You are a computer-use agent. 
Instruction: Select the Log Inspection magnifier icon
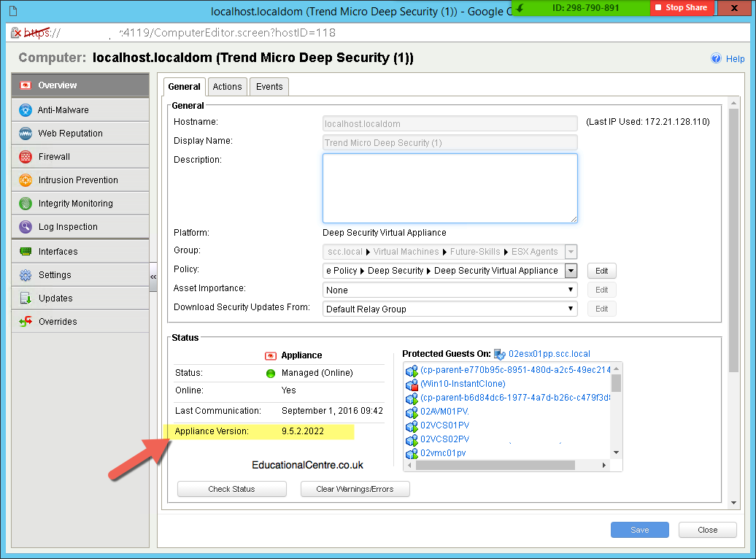click(x=26, y=227)
